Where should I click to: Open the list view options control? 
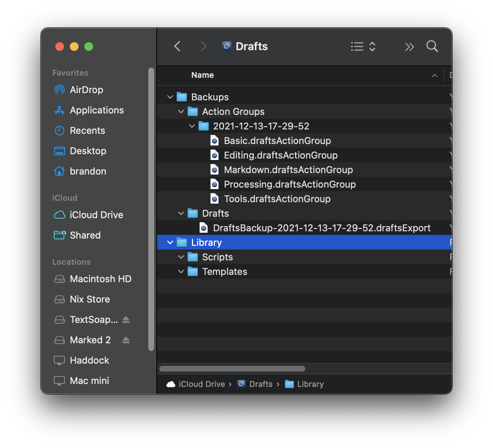363,46
